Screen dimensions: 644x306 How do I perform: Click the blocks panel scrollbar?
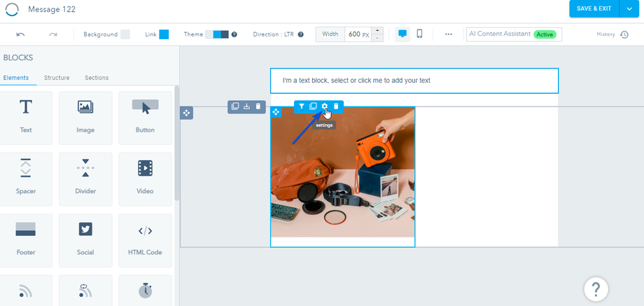[x=176, y=143]
